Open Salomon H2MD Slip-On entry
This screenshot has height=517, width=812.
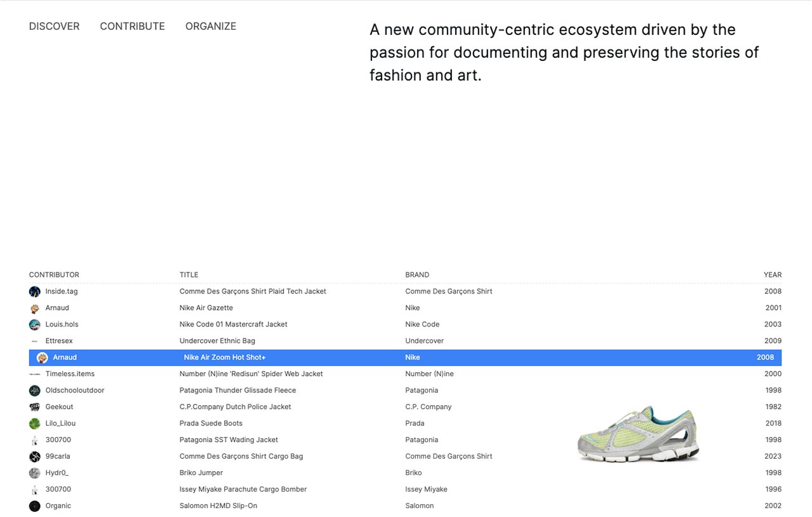tap(218, 506)
